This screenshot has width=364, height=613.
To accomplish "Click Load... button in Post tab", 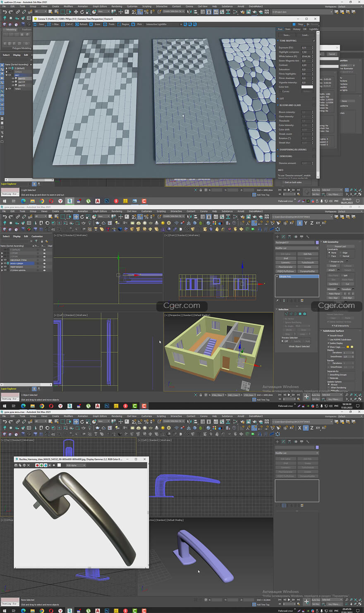I will point(305,35).
